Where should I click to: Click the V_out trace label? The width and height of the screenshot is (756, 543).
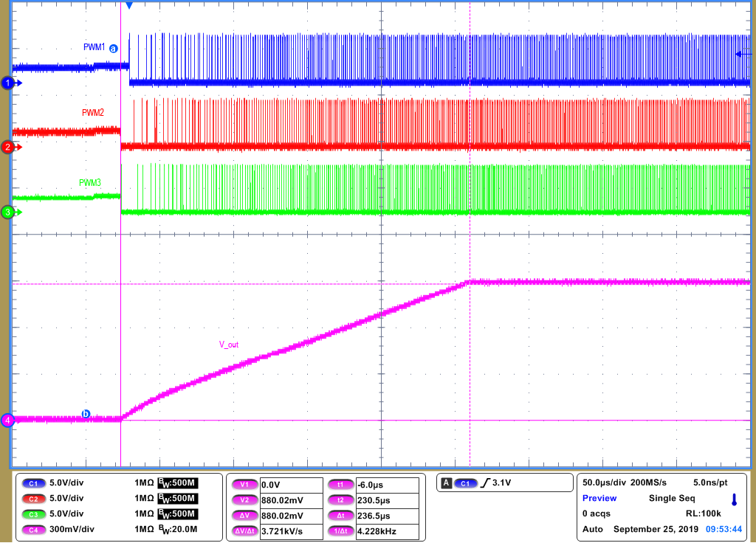coord(228,344)
